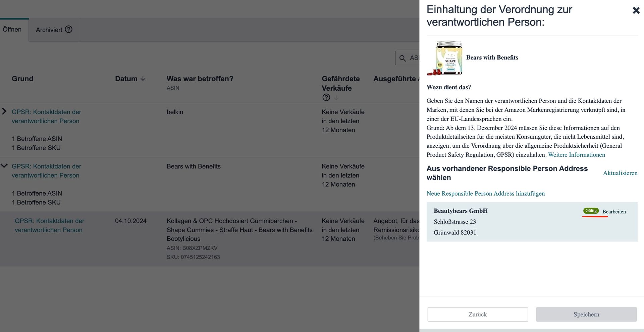644x332 pixels.
Task: Open Weitere Informationen link
Action: (576, 155)
